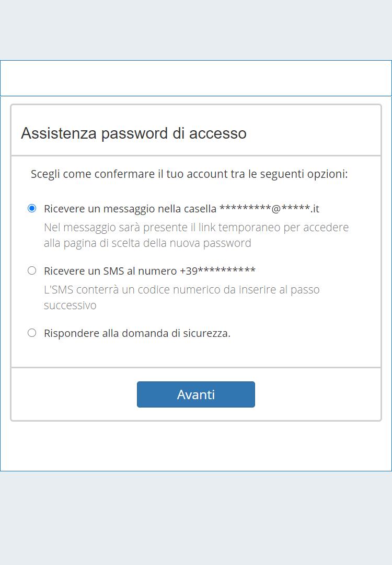Click the description about the temporary password link
The width and height of the screenshot is (392, 565).
[x=196, y=227]
